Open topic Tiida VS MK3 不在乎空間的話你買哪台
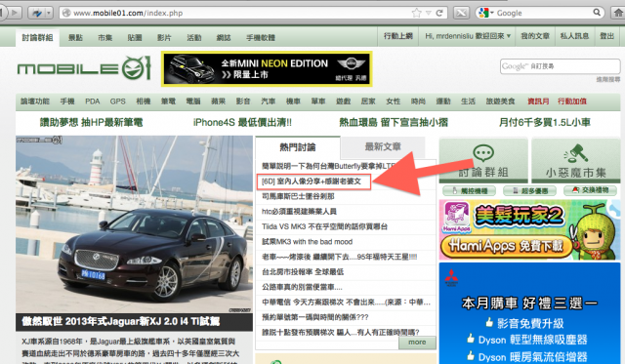 point(324,226)
